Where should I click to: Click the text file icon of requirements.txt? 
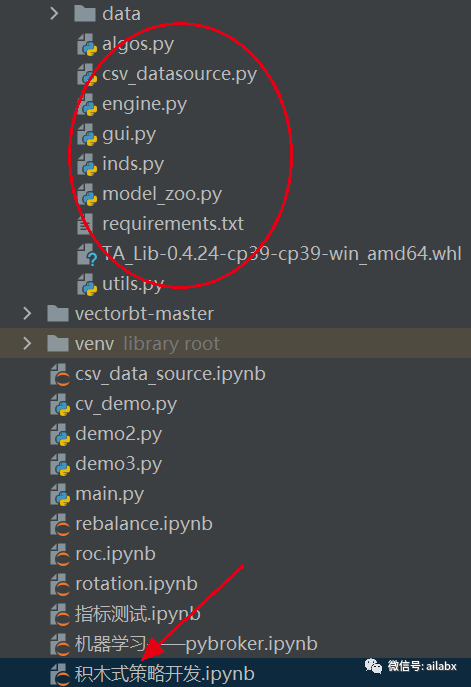pos(85,224)
